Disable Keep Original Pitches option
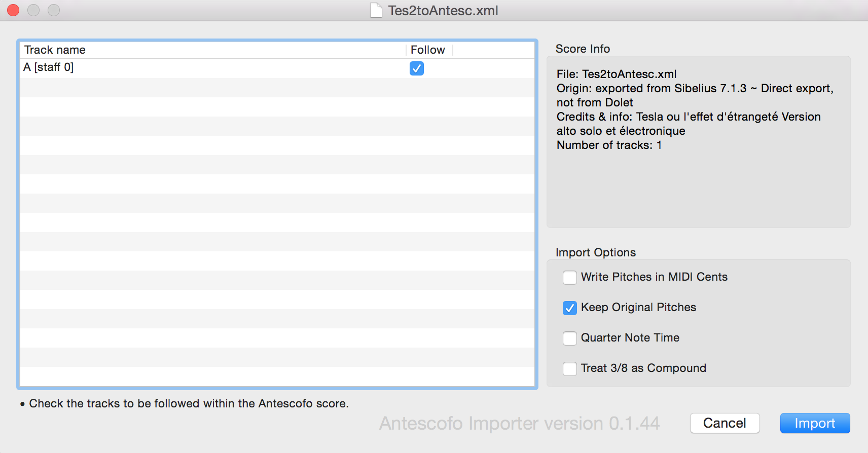Image resolution: width=868 pixels, height=453 pixels. coord(570,308)
